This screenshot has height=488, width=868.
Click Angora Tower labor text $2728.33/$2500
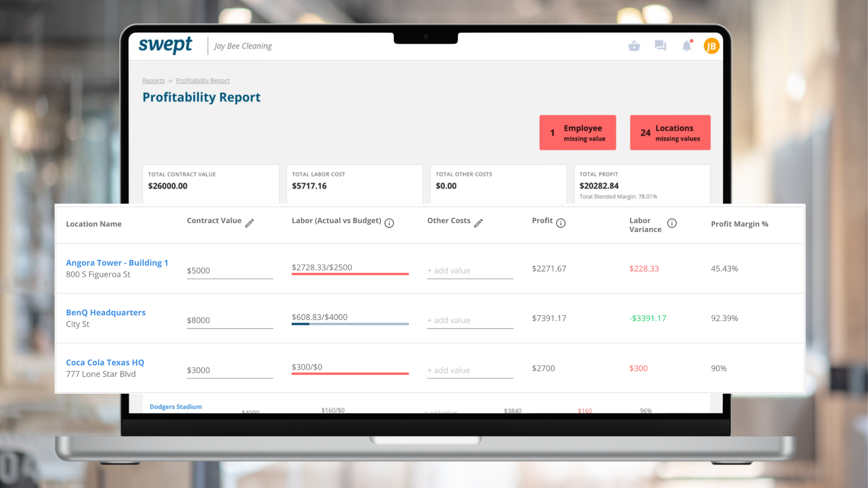[x=322, y=267]
